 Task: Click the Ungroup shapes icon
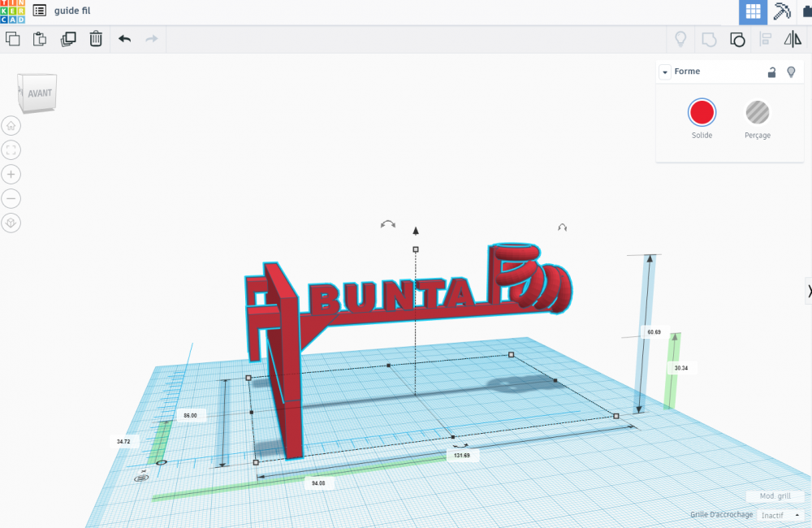pos(737,39)
